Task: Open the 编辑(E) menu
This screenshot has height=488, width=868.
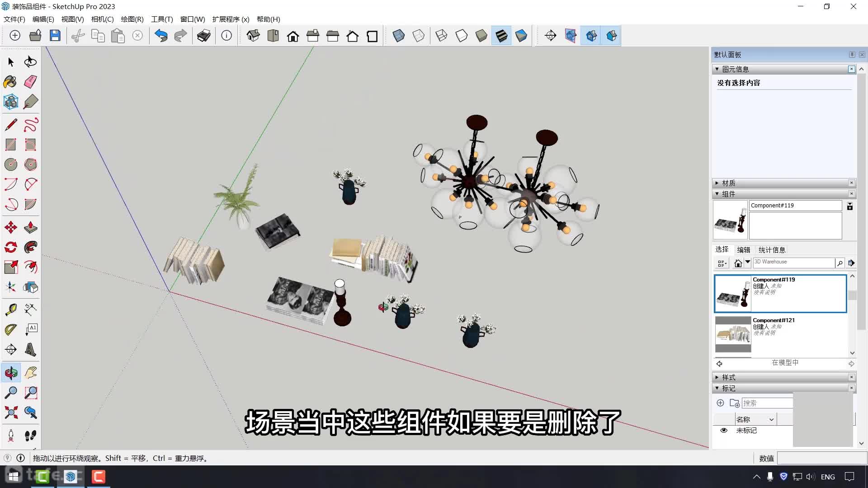Action: point(43,19)
